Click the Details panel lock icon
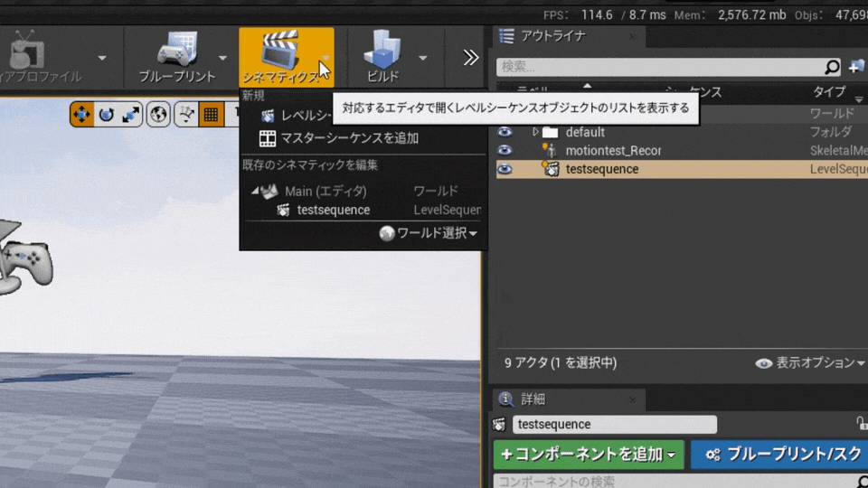This screenshot has width=868, height=488. click(862, 423)
